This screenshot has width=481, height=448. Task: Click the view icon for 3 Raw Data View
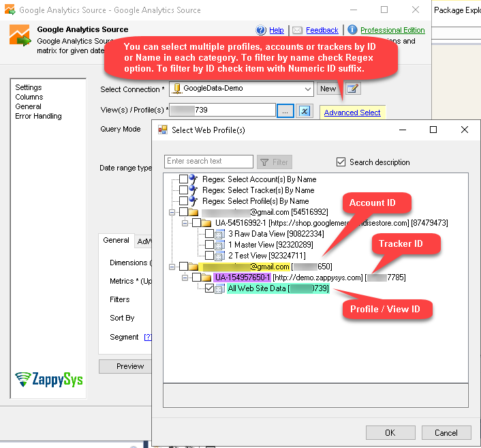click(x=219, y=234)
